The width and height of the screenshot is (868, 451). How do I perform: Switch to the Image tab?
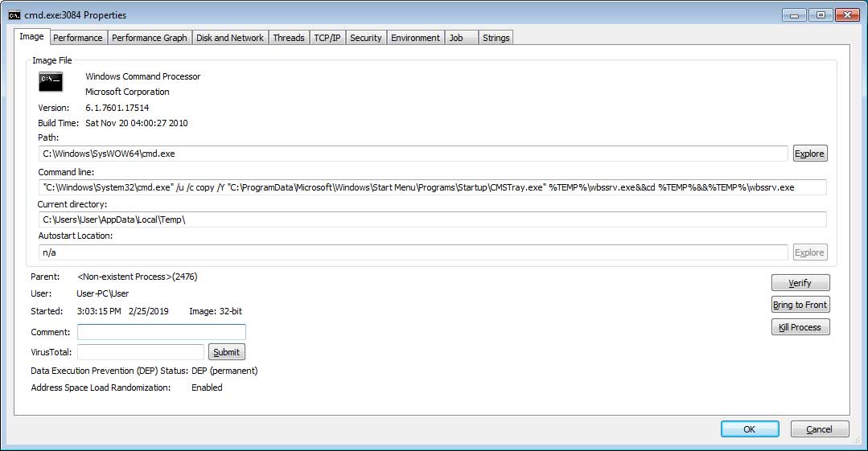click(x=31, y=36)
